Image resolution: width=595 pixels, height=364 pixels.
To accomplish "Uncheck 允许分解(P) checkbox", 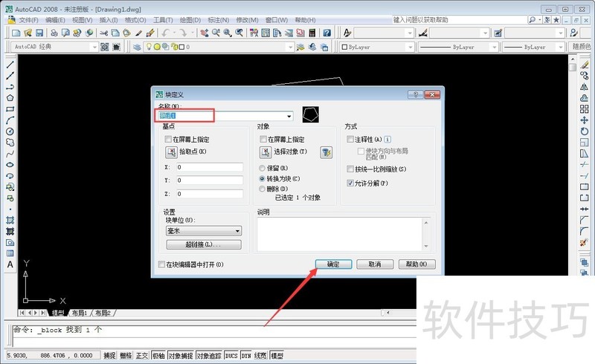I will point(350,183).
